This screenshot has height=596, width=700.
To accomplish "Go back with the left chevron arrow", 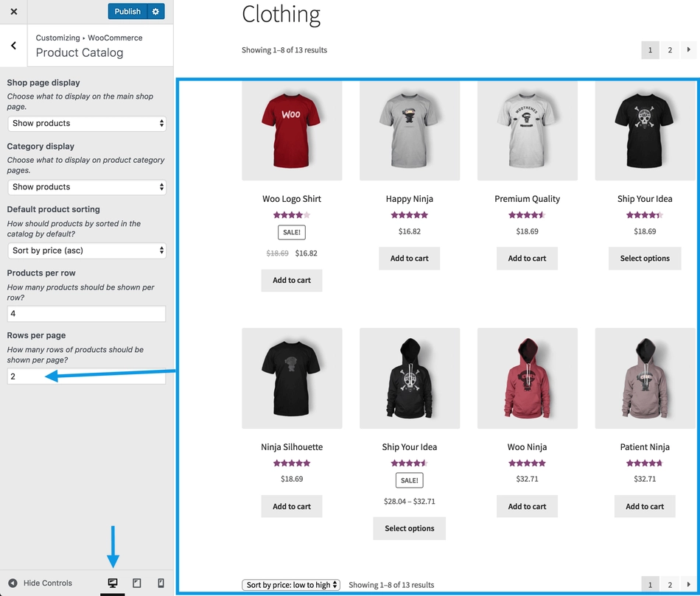I will [14, 46].
